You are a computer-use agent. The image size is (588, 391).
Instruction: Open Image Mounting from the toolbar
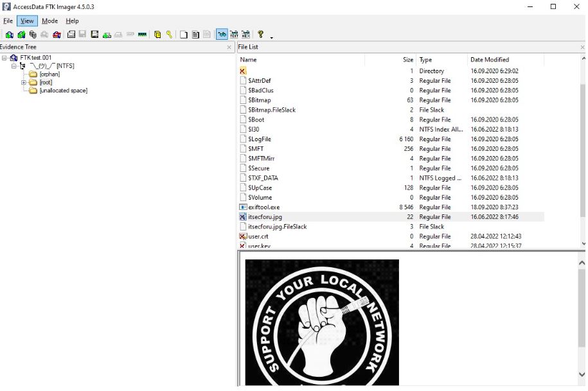click(x=33, y=35)
